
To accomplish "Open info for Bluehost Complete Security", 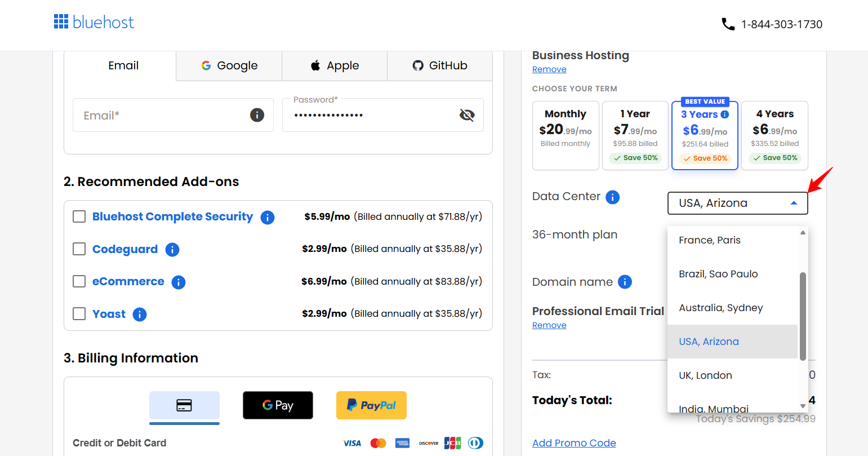I will 268,217.
